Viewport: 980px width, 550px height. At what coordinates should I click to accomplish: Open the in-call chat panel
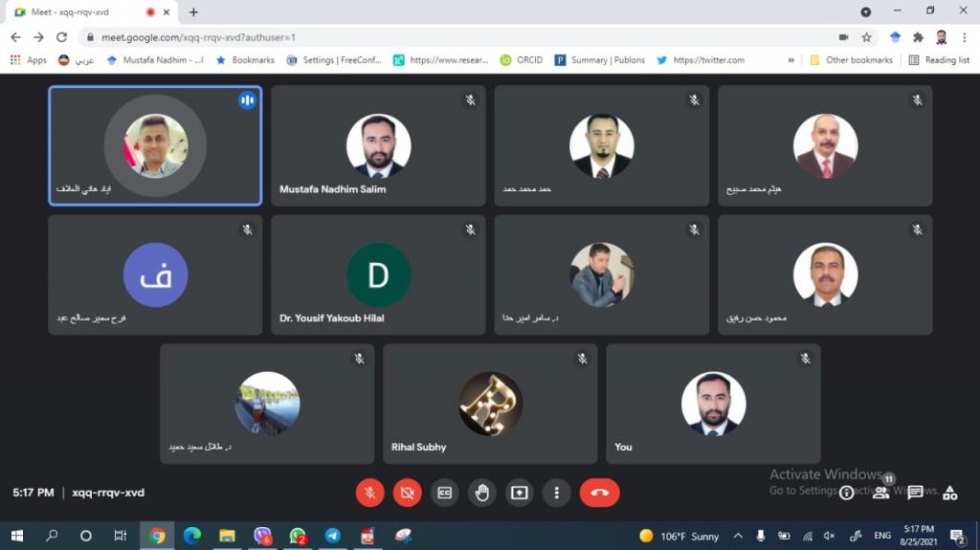click(915, 493)
